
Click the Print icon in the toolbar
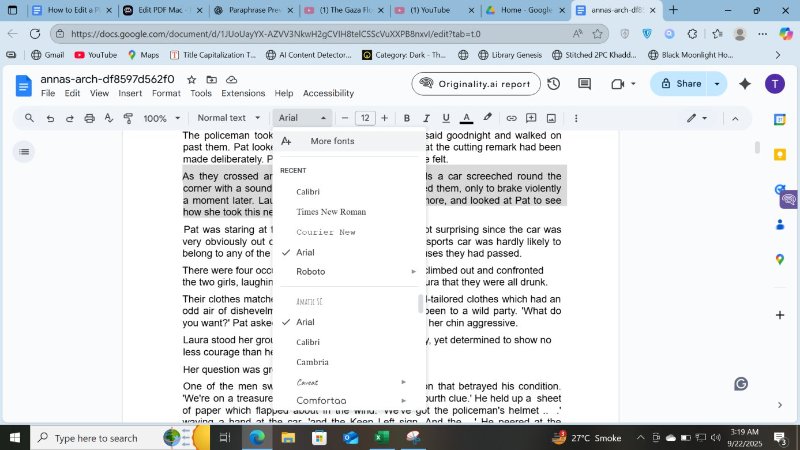pyautogui.click(x=90, y=118)
